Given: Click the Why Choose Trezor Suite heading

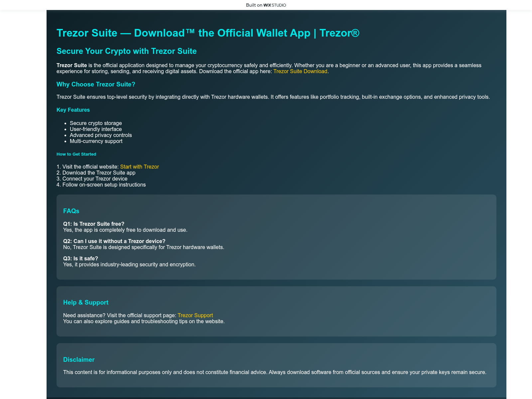Looking at the screenshot, I should [96, 84].
